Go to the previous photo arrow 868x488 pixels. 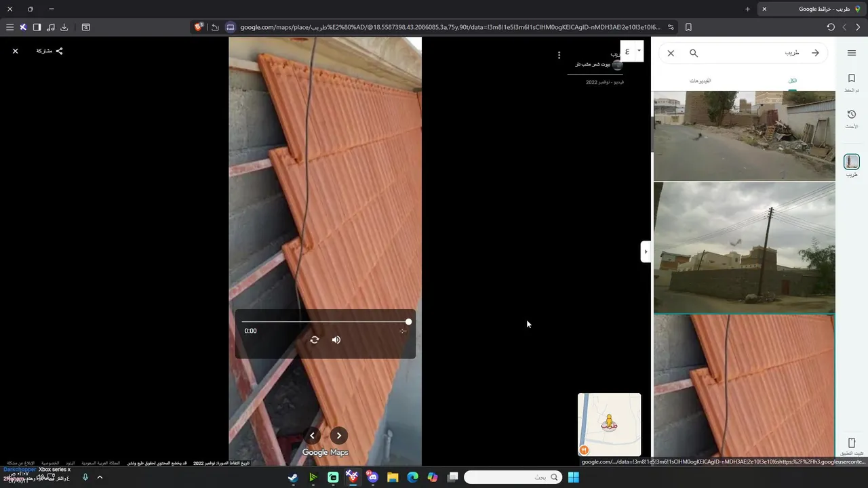pyautogui.click(x=312, y=436)
